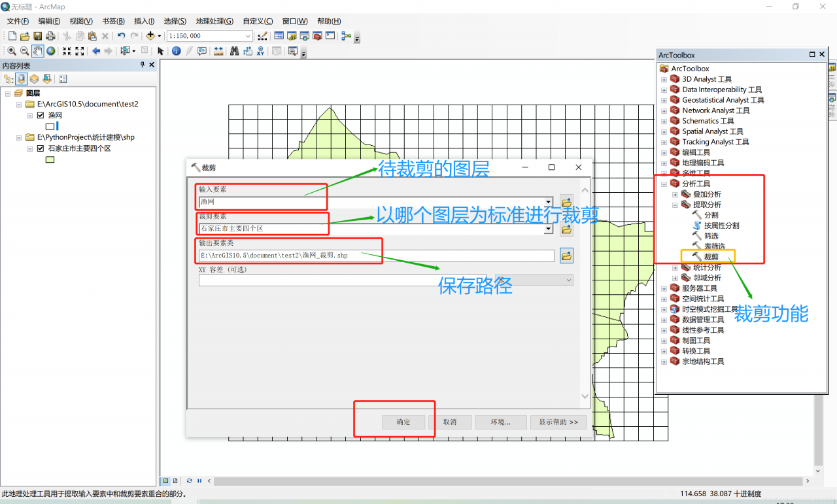Expand the 叠加分析 toolset

675,194
